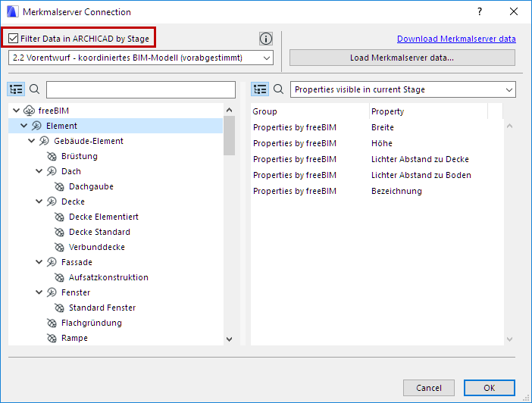Click the search magnifier in the properties panel

point(279,89)
